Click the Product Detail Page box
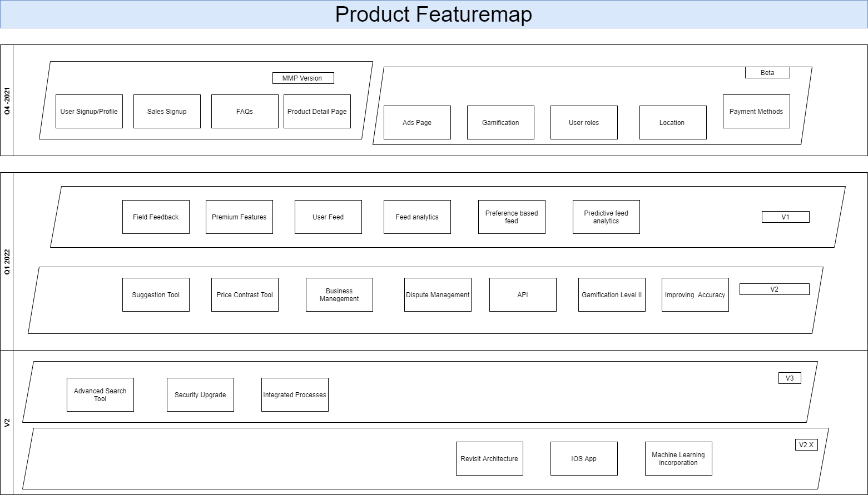Image resolution: width=868 pixels, height=495 pixels. coord(317,112)
